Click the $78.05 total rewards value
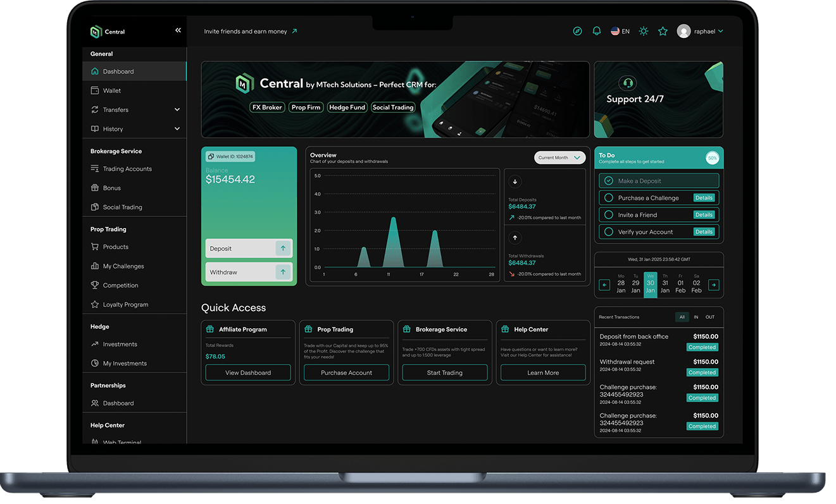 point(215,357)
